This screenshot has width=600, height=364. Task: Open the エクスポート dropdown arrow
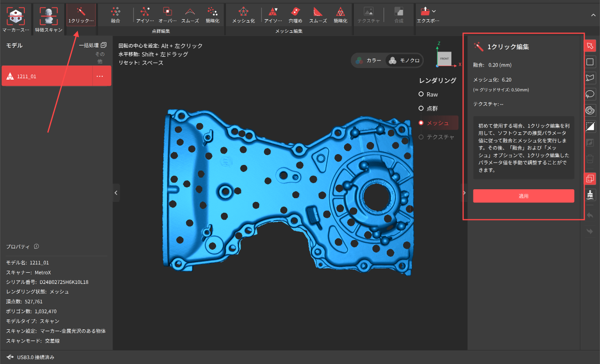tap(434, 11)
